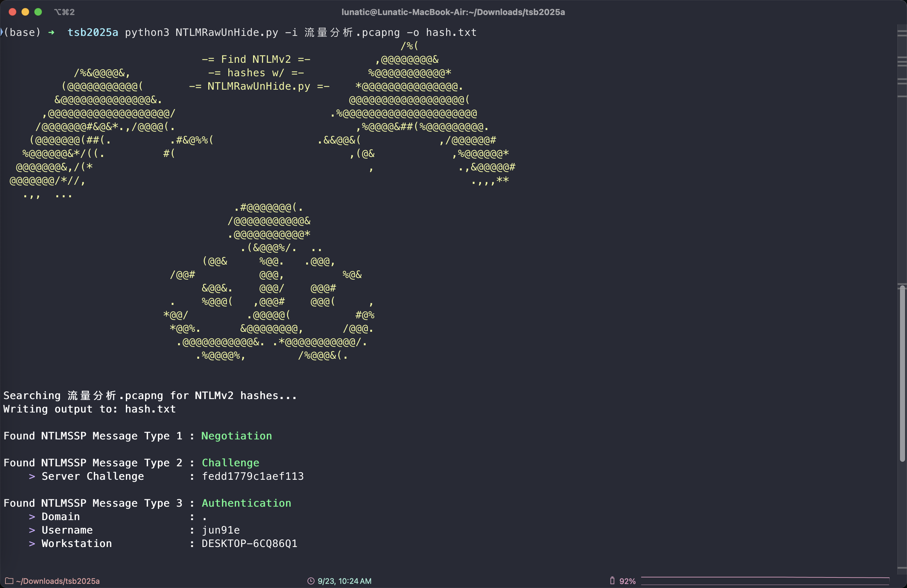The height and width of the screenshot is (588, 907).
Task: Click the ⌥⌘2 window shortcut label
Action: [x=64, y=12]
